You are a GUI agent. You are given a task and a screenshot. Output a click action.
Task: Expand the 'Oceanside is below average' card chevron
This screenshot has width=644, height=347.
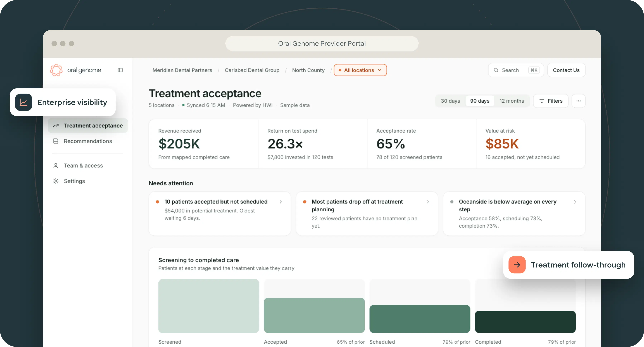575,202
